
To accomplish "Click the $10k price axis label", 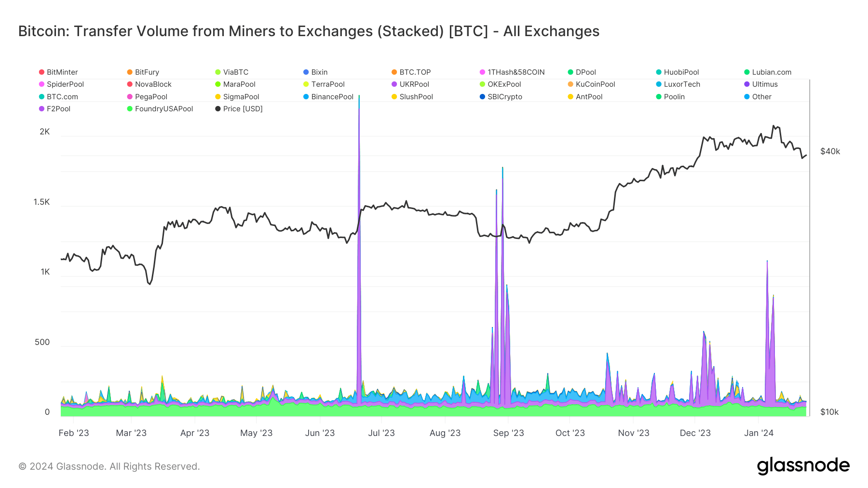I will coord(829,412).
